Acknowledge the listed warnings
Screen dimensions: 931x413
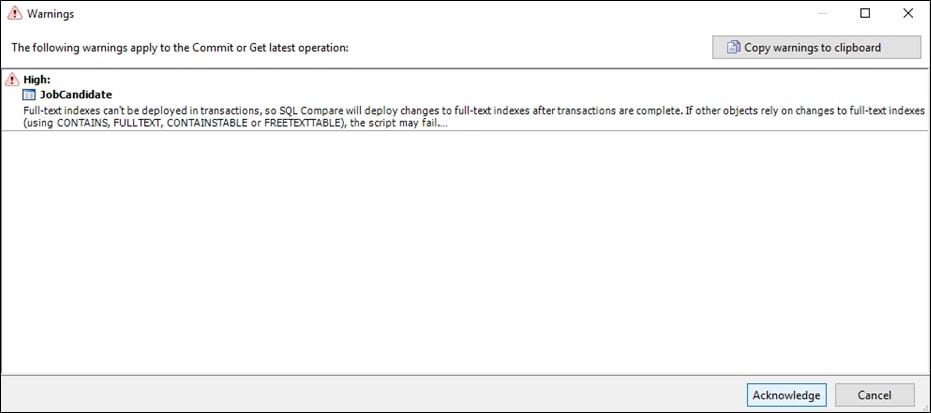point(786,395)
